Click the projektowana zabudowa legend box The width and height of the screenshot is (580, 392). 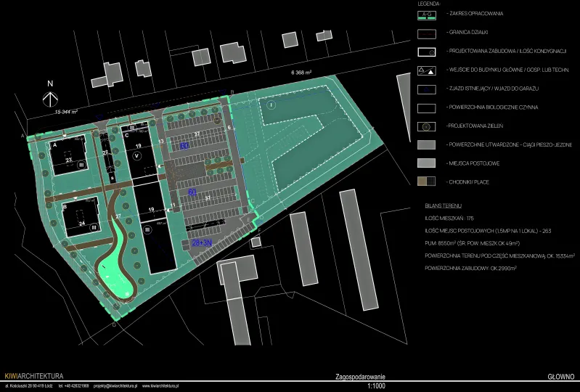click(429, 52)
